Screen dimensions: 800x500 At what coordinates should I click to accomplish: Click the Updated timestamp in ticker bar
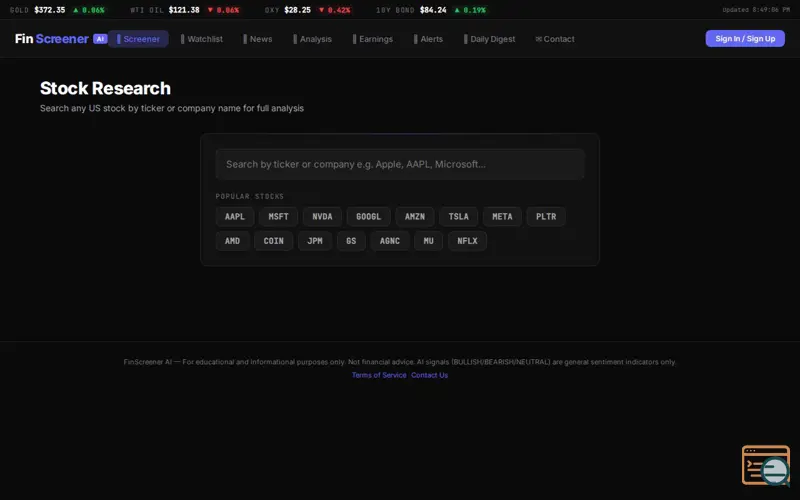point(756,10)
